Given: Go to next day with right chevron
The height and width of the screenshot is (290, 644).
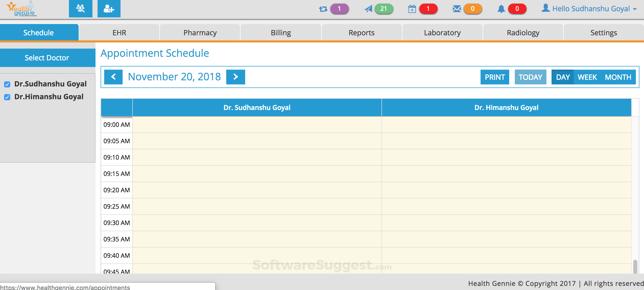Looking at the screenshot, I should tap(235, 77).
